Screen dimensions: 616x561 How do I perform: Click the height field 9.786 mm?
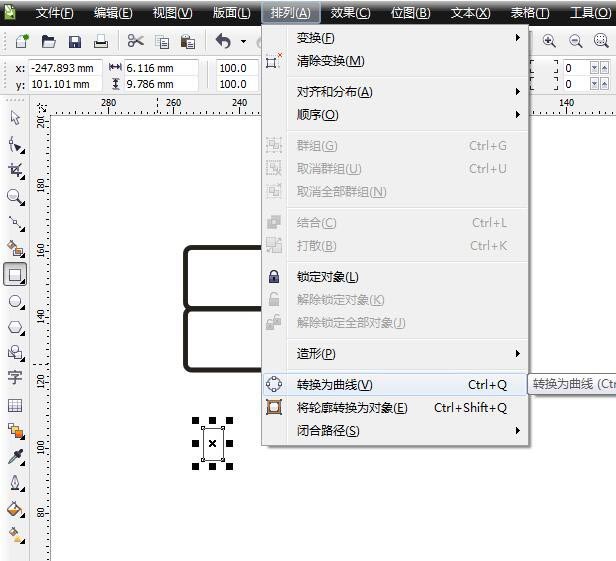[x=161, y=84]
